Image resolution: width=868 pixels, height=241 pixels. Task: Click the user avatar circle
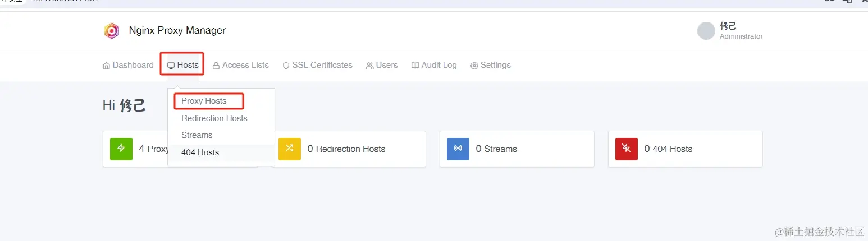(706, 31)
